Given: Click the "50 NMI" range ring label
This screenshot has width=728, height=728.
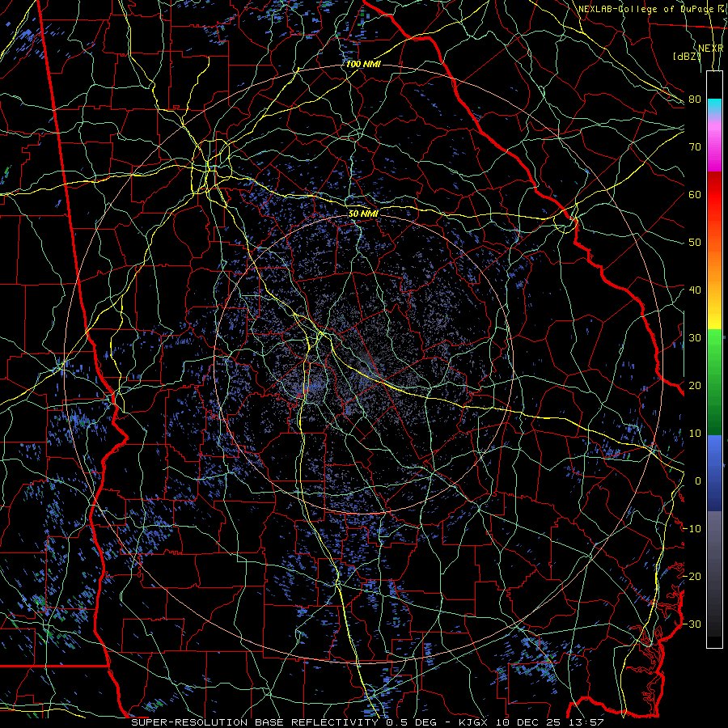Looking at the screenshot, I should (363, 214).
